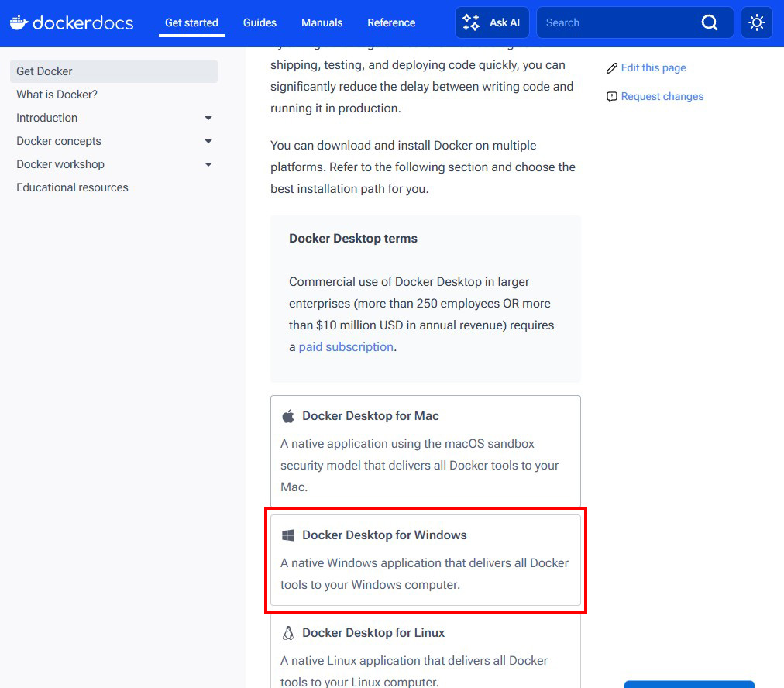Screen dimensions: 784x688
Task: Expand the Docker workshop sidebar section
Action: pyautogui.click(x=208, y=164)
